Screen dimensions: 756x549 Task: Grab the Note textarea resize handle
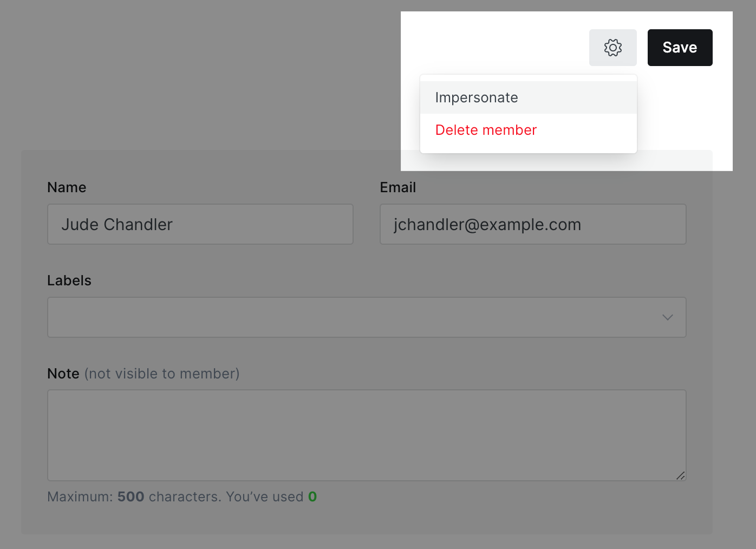[x=680, y=475]
